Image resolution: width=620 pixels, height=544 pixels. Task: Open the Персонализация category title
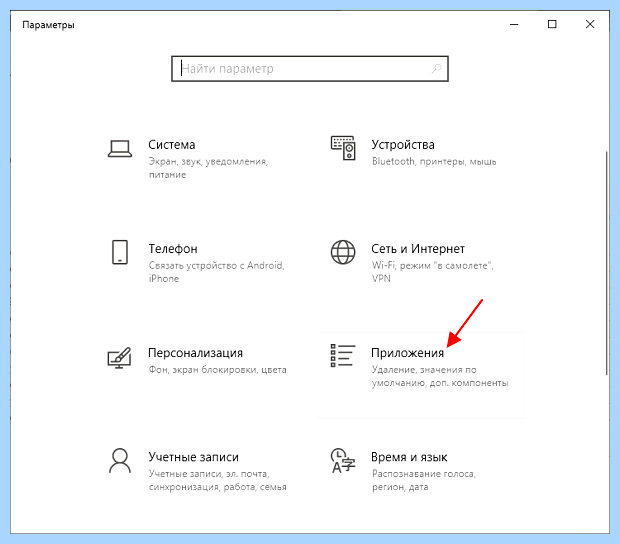(x=195, y=353)
